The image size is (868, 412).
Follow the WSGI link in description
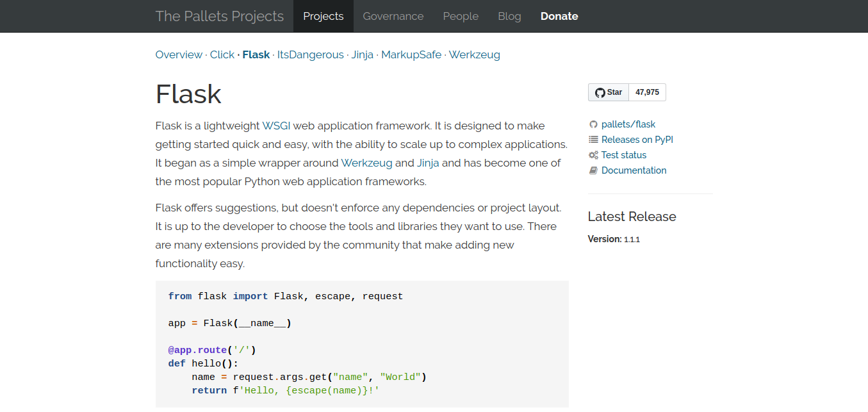[x=276, y=126]
